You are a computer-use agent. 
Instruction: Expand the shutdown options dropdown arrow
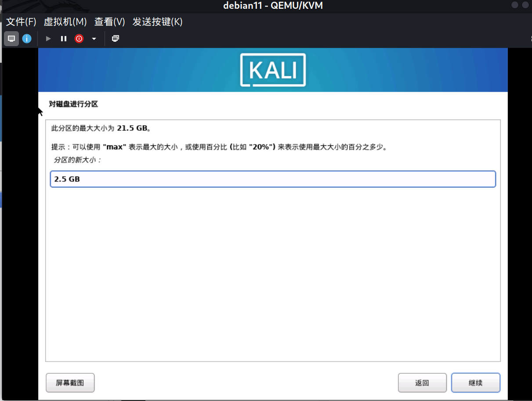94,39
